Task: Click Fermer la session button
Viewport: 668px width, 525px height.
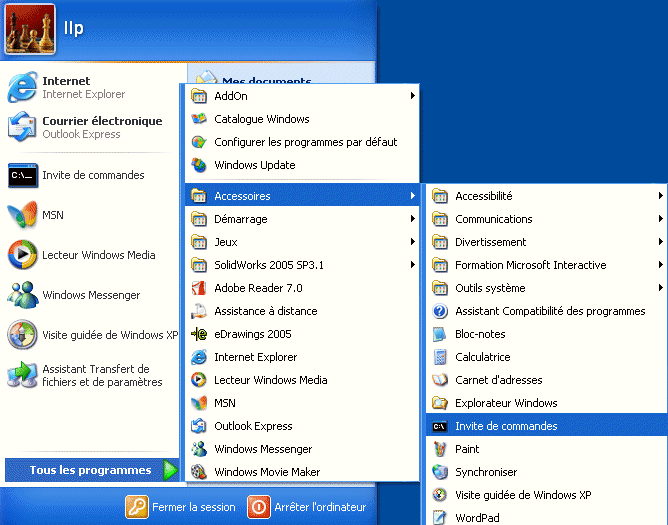Action: tap(181, 507)
